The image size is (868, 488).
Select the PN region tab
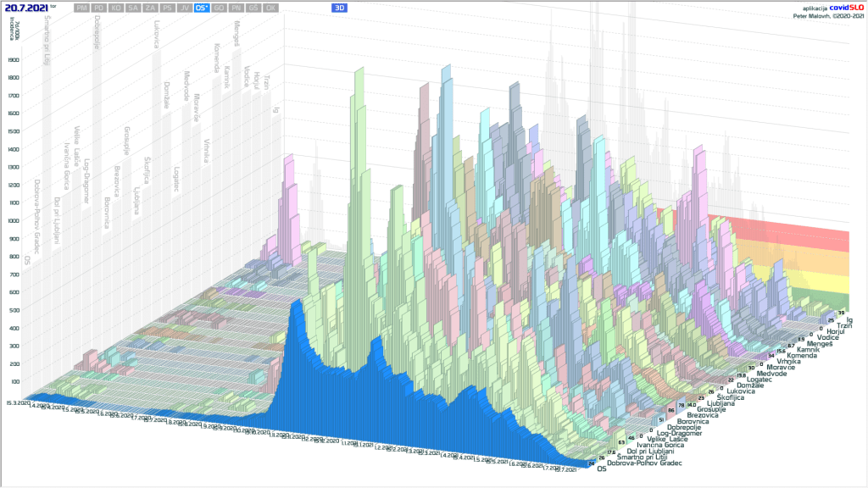[236, 8]
